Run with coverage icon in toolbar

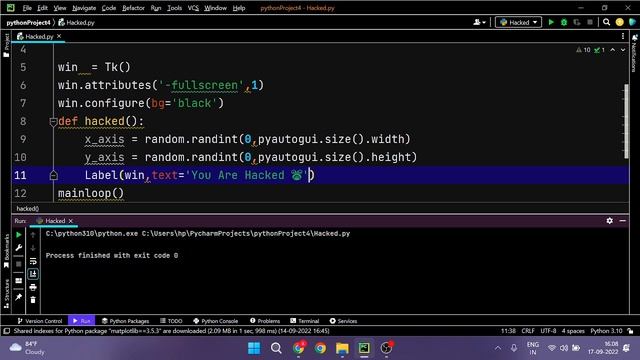coord(577,22)
